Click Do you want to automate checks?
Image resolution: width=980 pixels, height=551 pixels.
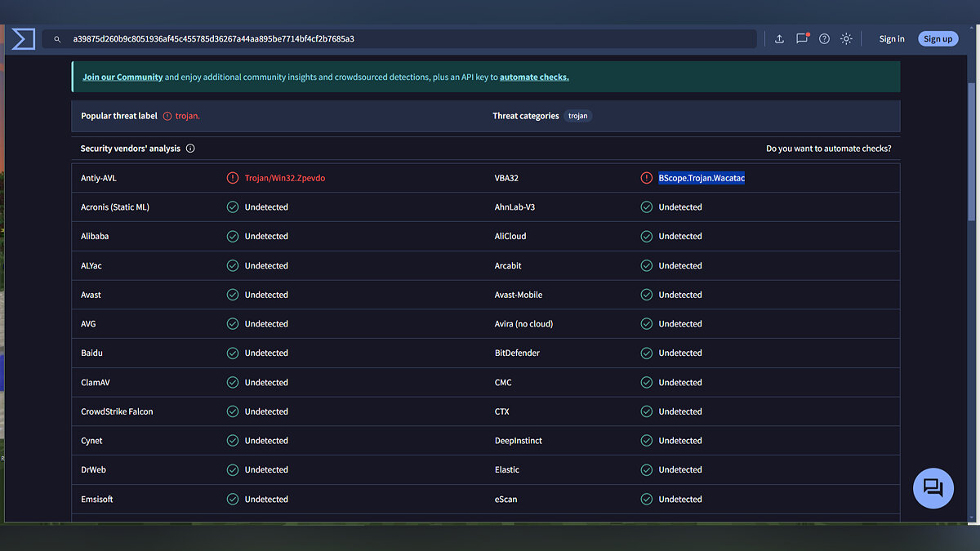tap(828, 149)
